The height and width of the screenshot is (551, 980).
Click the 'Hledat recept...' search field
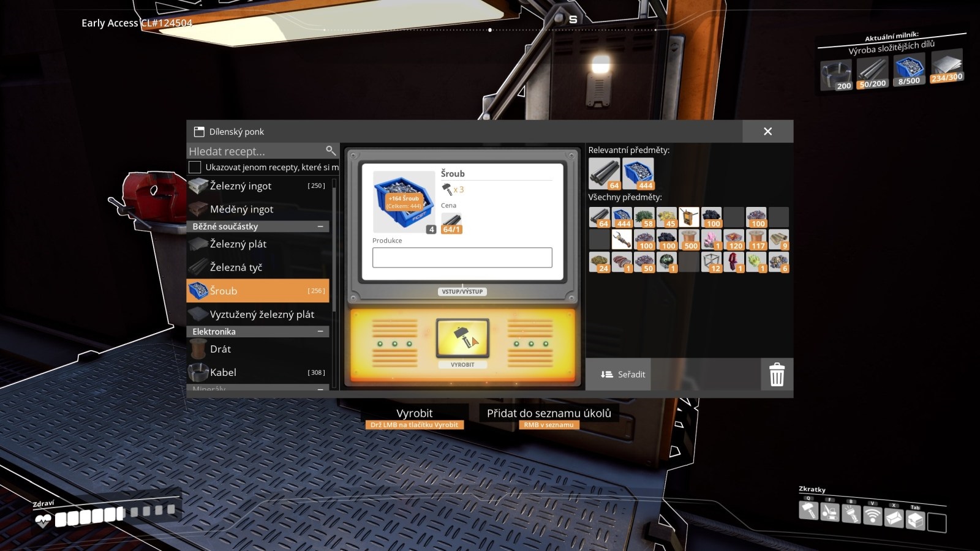[254, 151]
